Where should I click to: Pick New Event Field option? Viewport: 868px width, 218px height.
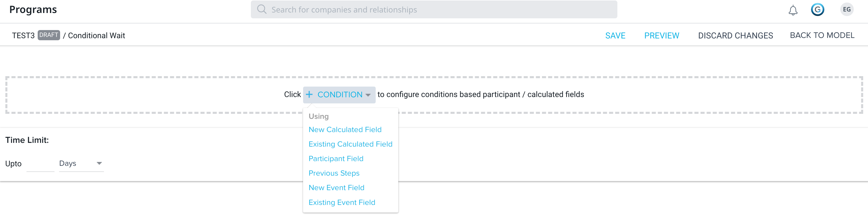[336, 187]
